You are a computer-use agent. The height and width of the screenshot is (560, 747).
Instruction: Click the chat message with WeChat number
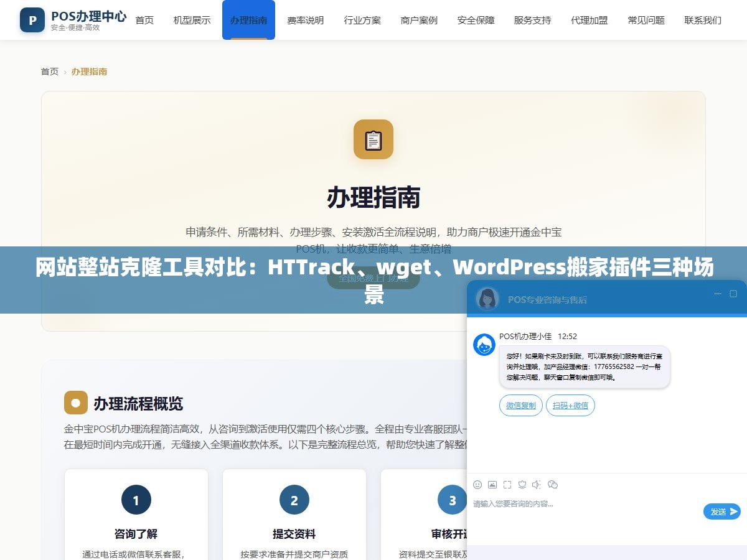pyautogui.click(x=585, y=367)
